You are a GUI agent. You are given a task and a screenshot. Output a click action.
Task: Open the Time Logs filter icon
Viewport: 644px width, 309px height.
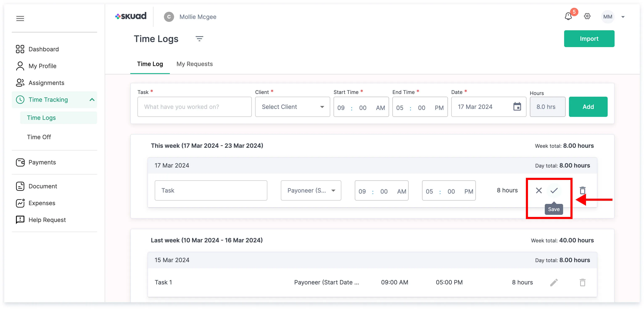(x=199, y=39)
